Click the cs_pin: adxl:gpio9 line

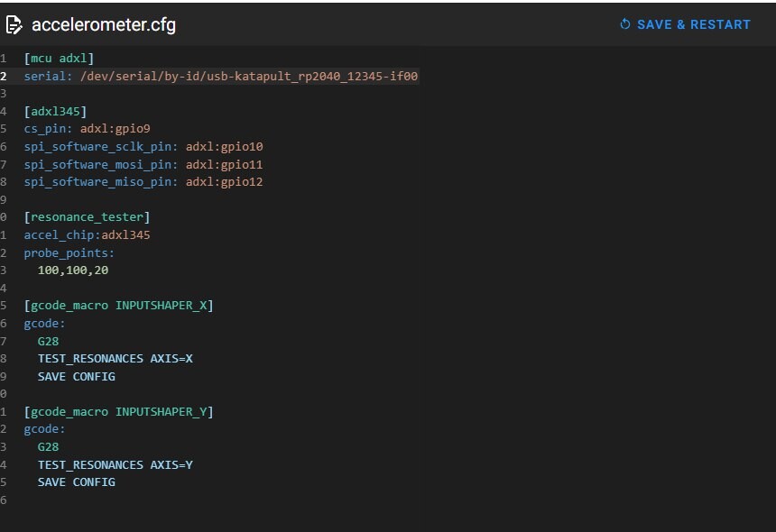(x=88, y=129)
